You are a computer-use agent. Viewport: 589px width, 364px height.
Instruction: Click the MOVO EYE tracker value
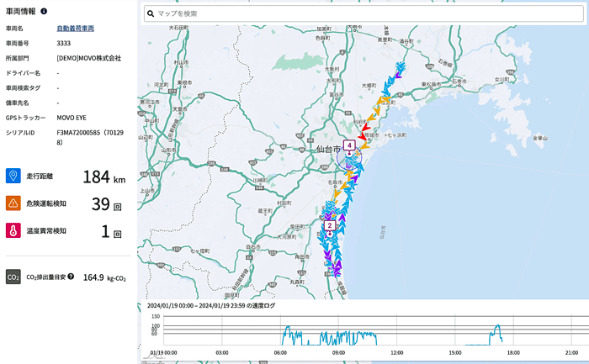(72, 118)
